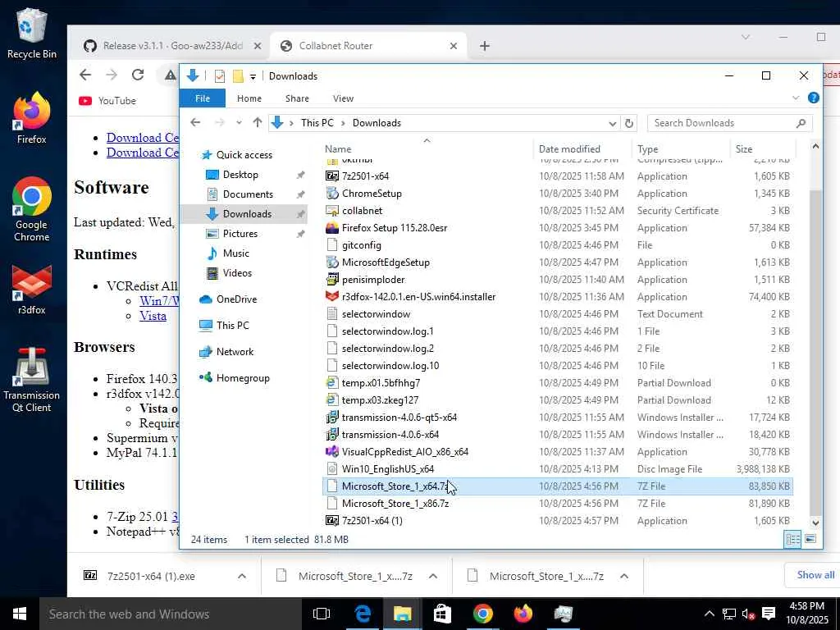Open the Quick Access Toolbar customize dropdown
The height and width of the screenshot is (630, 840).
click(253, 76)
